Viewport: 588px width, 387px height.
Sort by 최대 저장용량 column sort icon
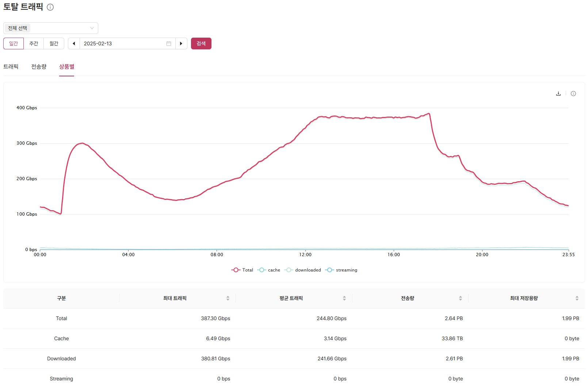tap(577, 298)
